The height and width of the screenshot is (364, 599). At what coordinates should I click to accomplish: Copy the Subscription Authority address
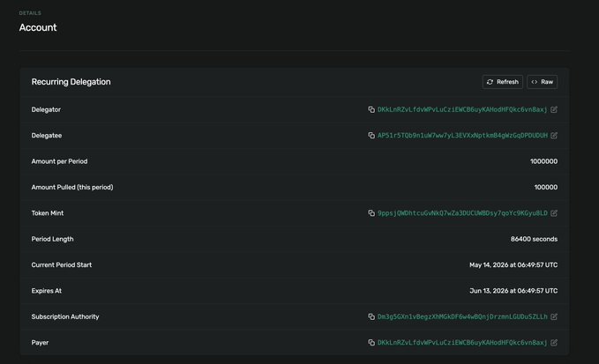point(371,316)
